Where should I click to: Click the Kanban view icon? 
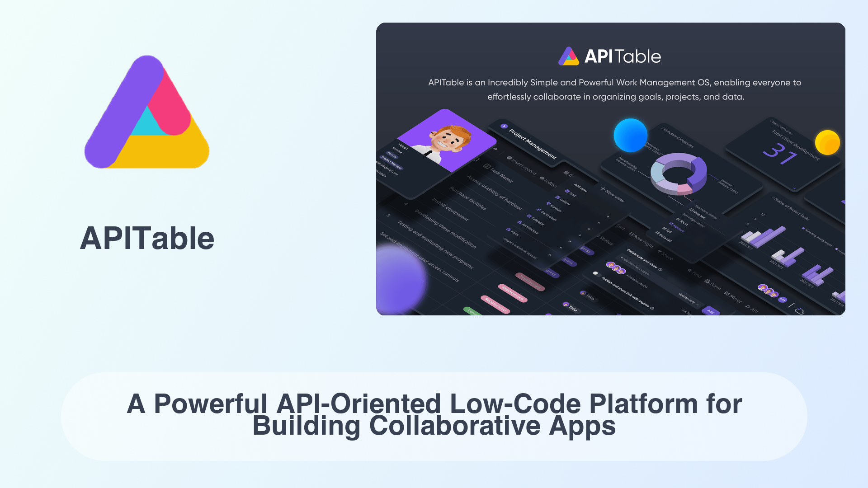548,204
